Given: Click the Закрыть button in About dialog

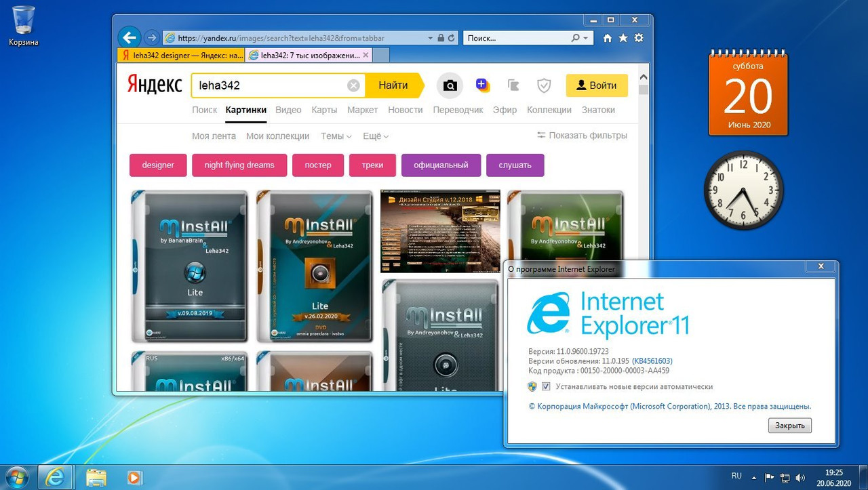Looking at the screenshot, I should pos(790,426).
